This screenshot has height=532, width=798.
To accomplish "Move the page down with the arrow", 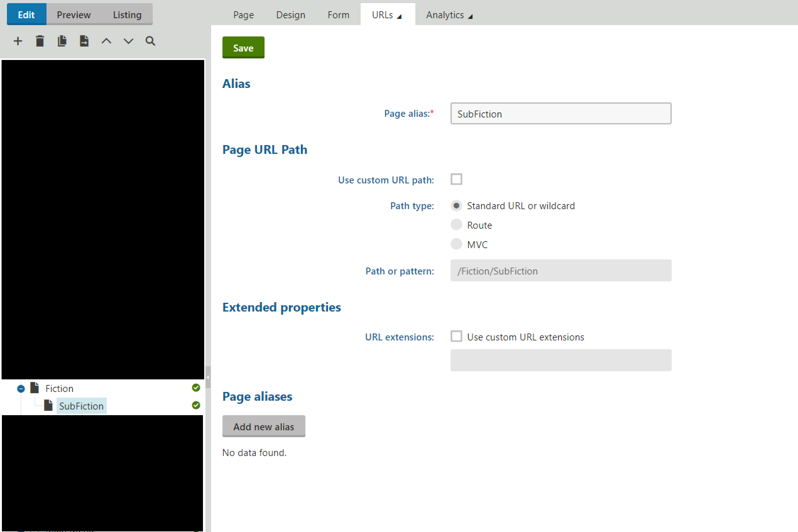I will point(128,41).
